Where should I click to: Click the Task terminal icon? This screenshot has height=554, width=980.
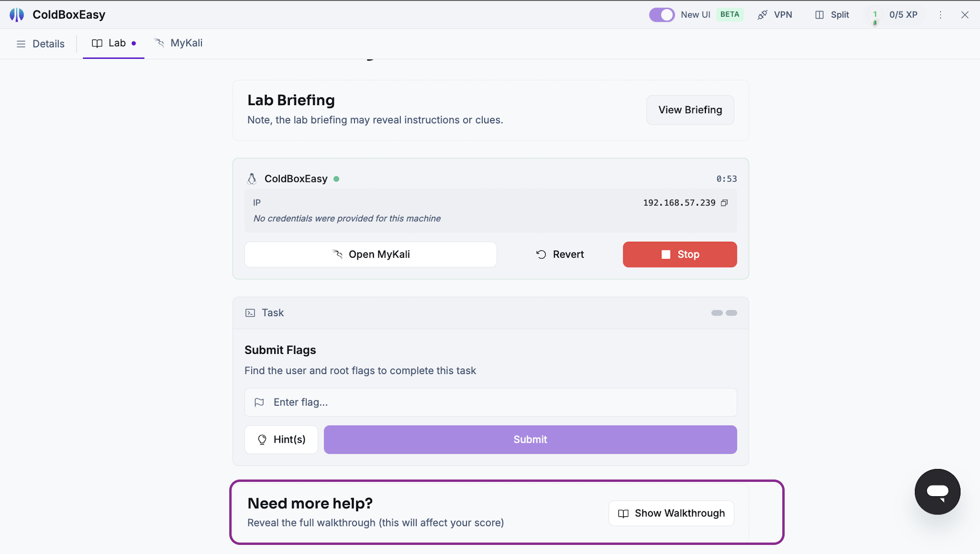click(x=250, y=313)
